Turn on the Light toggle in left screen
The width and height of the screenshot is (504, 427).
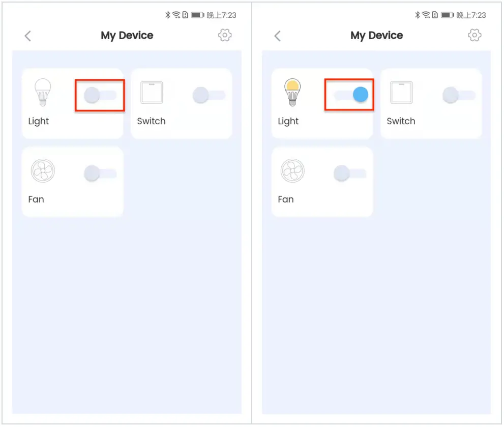coord(100,95)
